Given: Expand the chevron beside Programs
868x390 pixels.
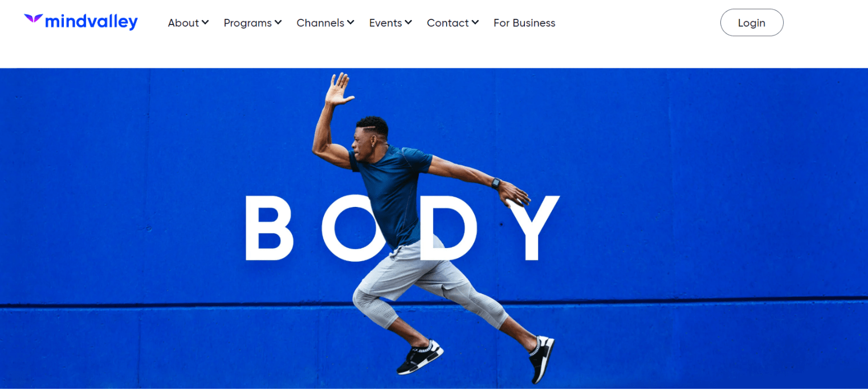Looking at the screenshot, I should pos(278,22).
